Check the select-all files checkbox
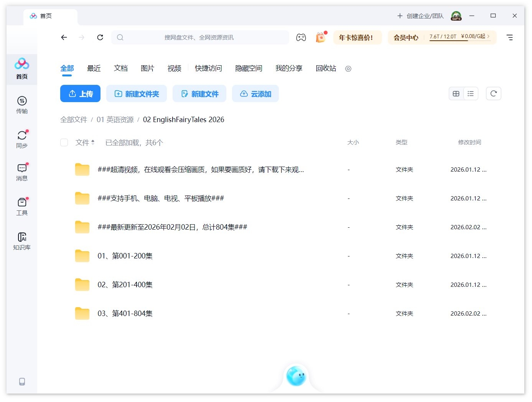Viewport: 532px width, 402px height. point(64,142)
